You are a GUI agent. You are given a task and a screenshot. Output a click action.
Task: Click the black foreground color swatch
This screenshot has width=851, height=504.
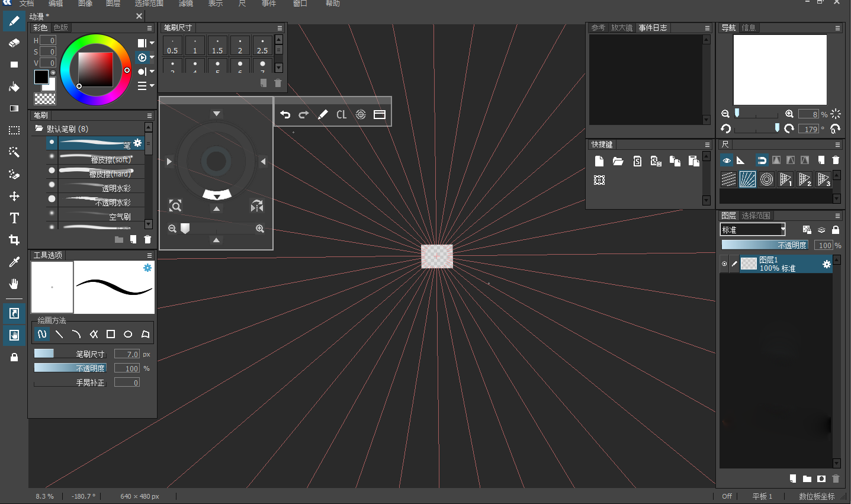pos(41,77)
